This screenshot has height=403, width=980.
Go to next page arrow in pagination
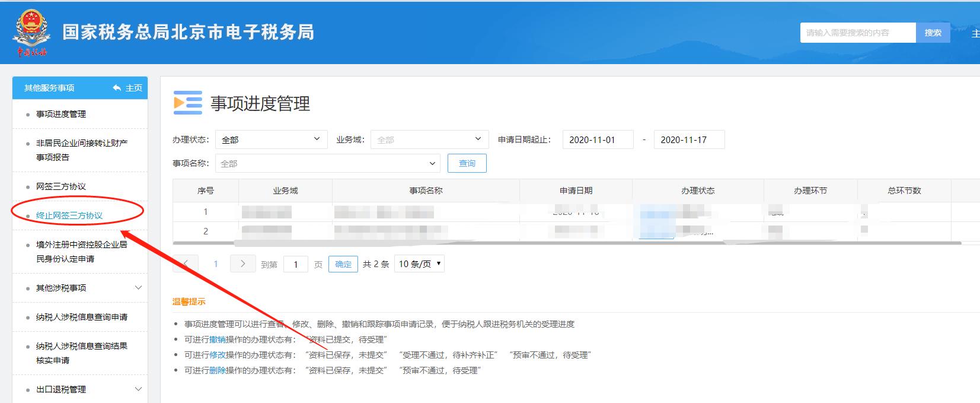point(242,264)
